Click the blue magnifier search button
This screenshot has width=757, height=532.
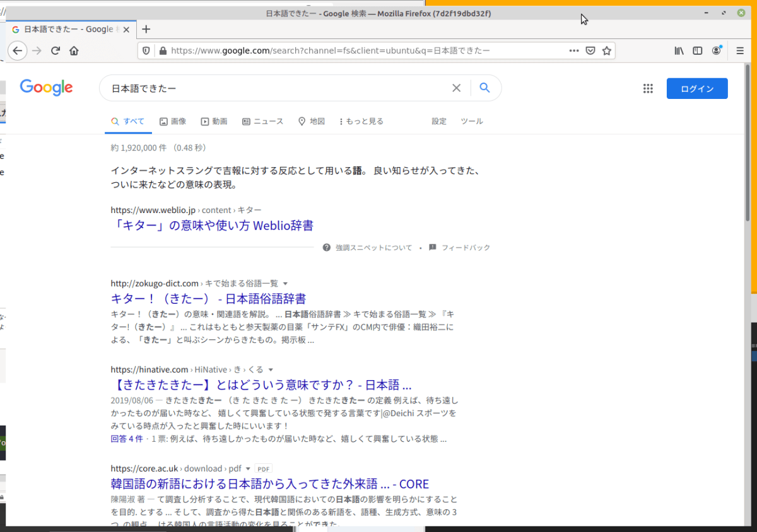coord(484,88)
